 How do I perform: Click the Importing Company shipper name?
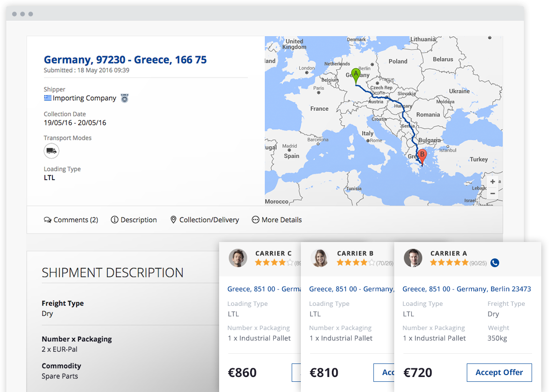pyautogui.click(x=84, y=98)
